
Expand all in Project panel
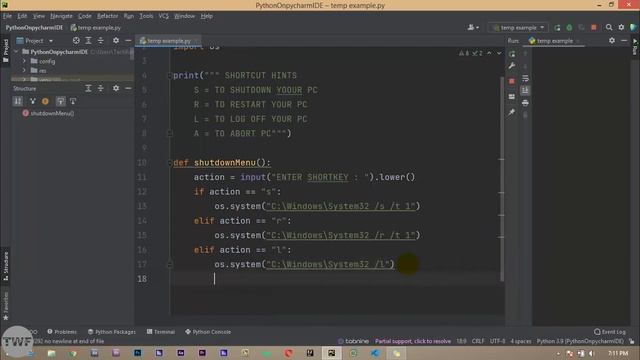(x=88, y=40)
